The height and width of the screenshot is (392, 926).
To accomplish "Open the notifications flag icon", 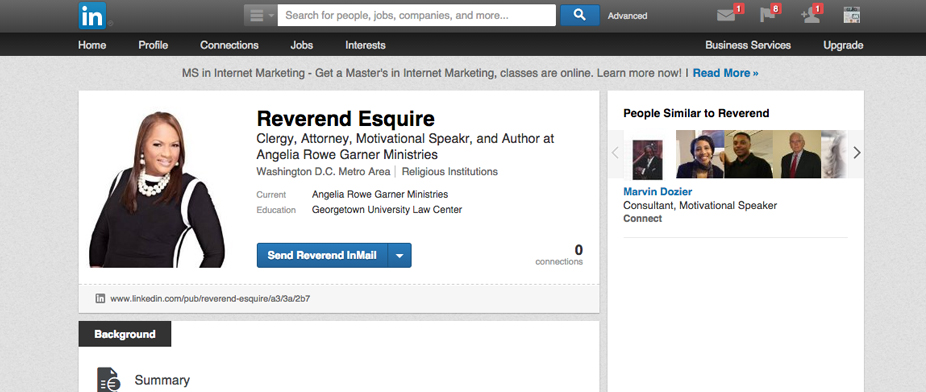I will click(768, 15).
